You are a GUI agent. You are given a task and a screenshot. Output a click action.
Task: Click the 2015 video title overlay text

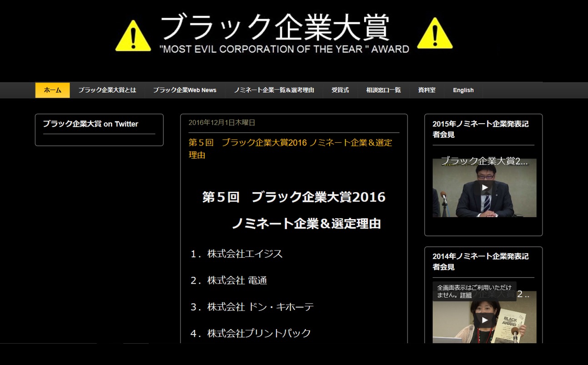click(484, 161)
